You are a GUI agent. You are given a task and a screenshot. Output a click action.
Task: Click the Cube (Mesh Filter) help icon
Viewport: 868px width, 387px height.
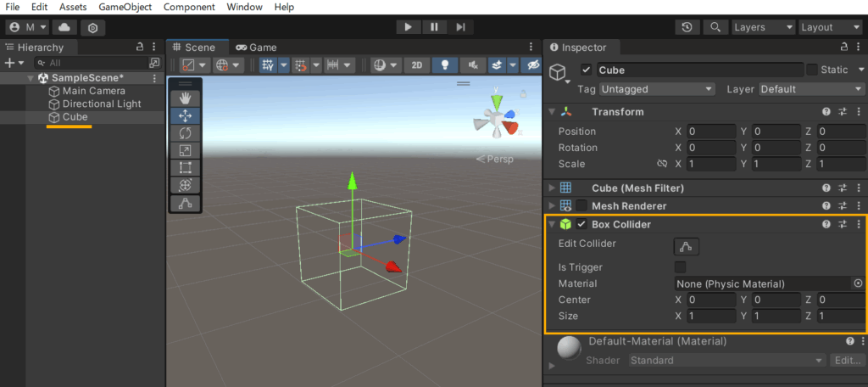[x=826, y=188]
